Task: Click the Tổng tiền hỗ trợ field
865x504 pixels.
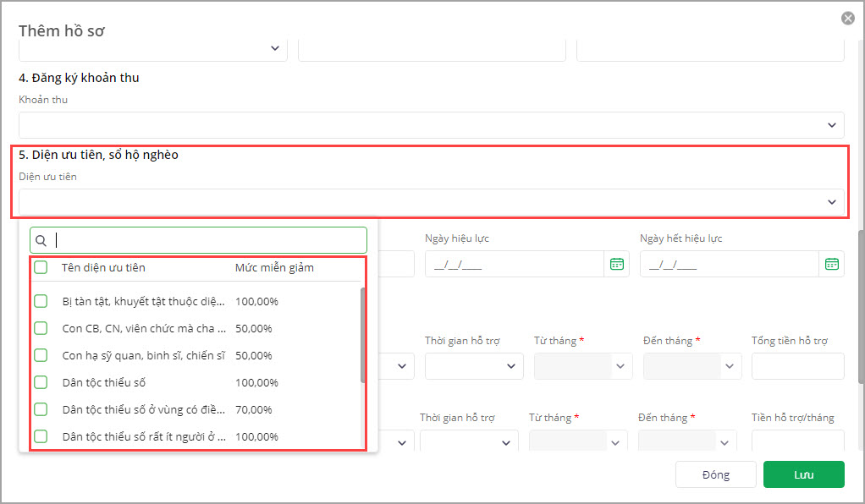Action: point(797,366)
